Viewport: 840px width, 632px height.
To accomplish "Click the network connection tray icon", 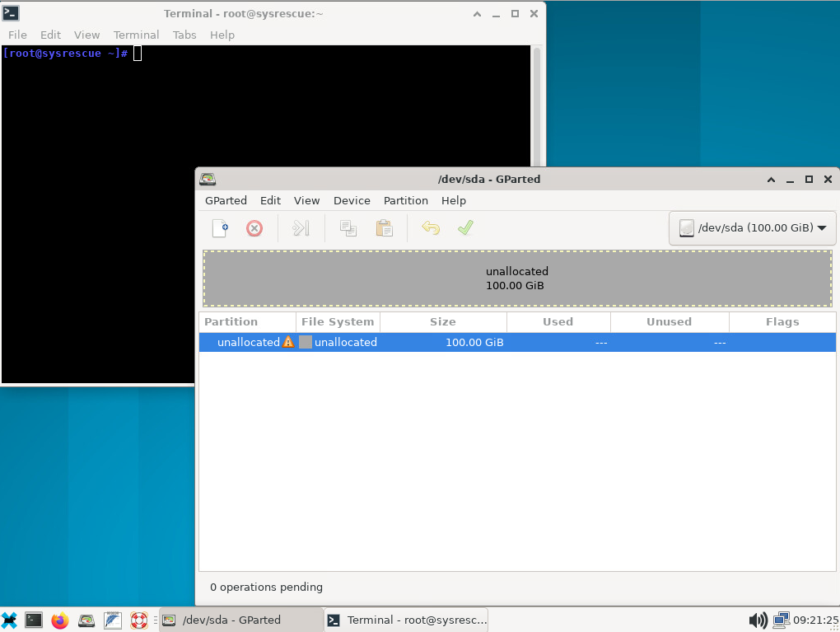I will [x=782, y=620].
